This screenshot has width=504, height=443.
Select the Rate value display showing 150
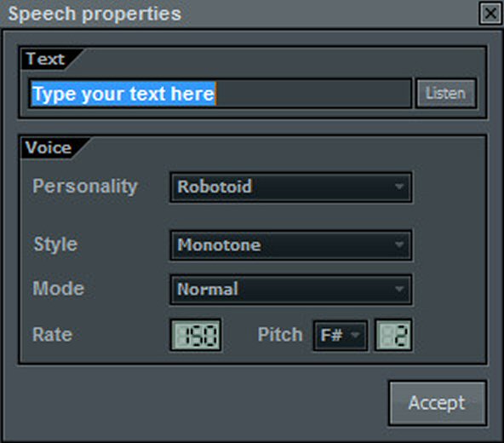point(196,335)
